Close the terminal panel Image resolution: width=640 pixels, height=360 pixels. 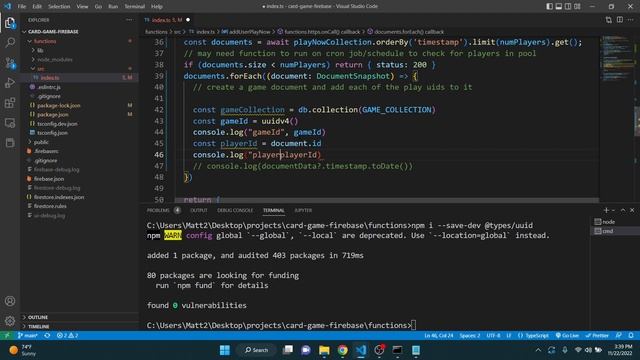click(632, 210)
